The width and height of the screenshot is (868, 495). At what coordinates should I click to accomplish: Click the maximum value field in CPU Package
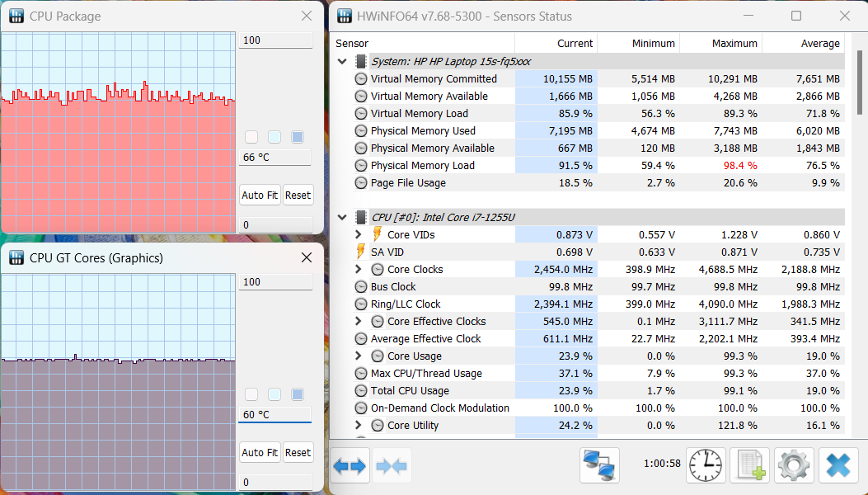[275, 40]
